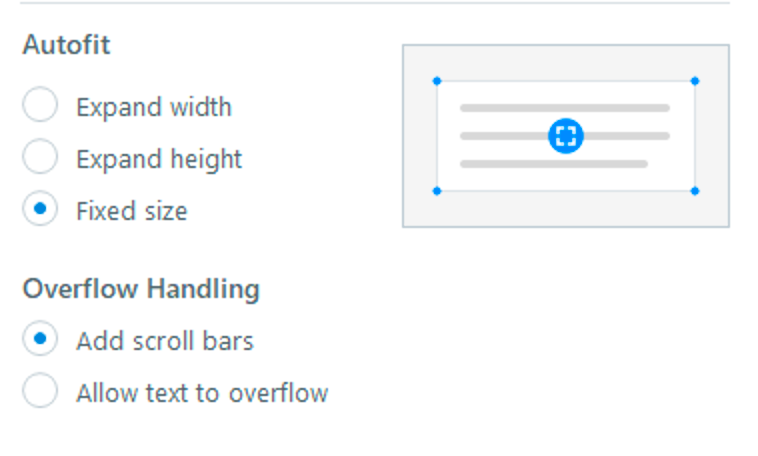
Task: Click the bottom-right blue corner handle
Action: pos(695,190)
